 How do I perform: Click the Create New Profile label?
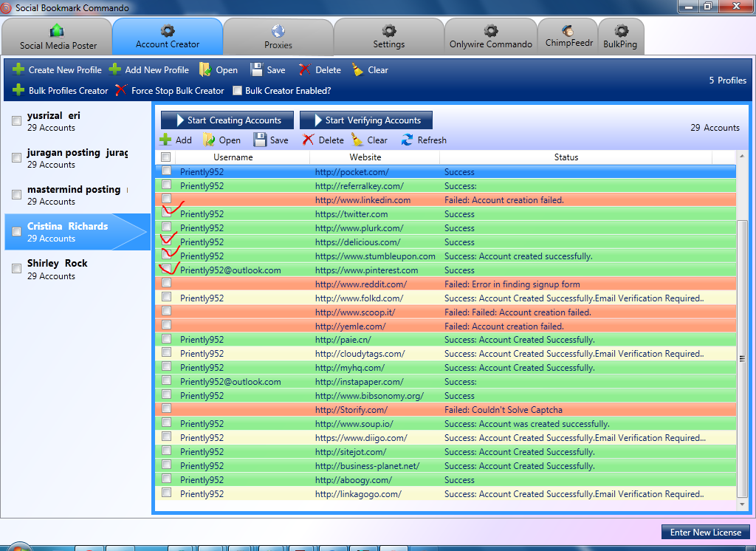(x=65, y=70)
